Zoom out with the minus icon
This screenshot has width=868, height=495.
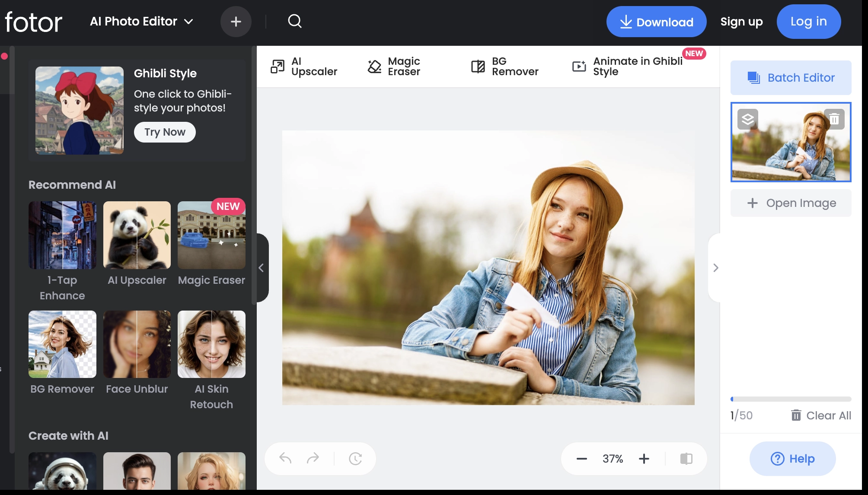click(x=581, y=459)
